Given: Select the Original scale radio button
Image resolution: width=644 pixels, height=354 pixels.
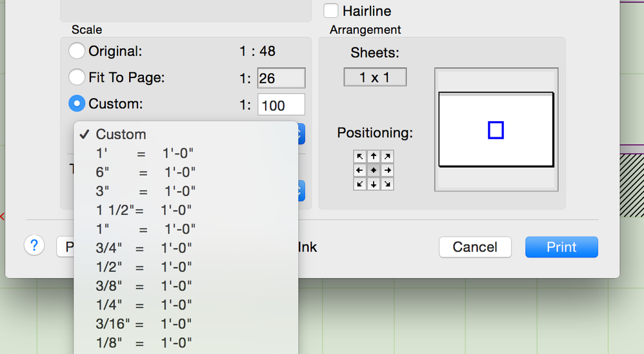Looking at the screenshot, I should click(x=77, y=51).
